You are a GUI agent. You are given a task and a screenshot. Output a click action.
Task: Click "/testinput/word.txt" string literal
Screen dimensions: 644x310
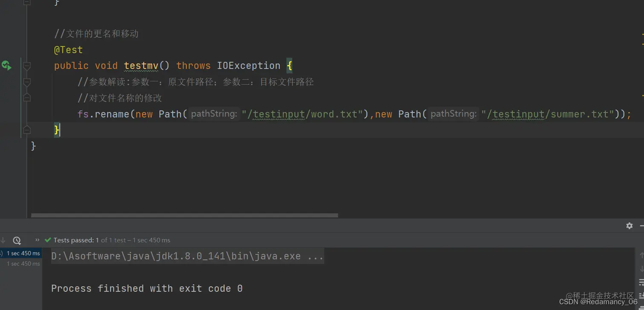tap(302, 114)
